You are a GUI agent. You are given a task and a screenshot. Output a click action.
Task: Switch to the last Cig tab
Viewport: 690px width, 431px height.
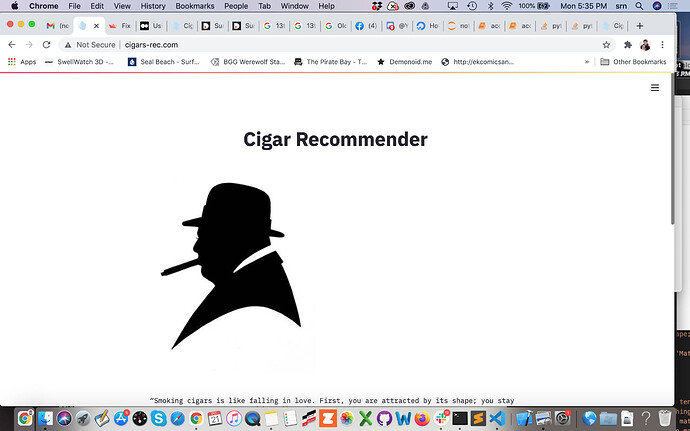[x=613, y=26]
